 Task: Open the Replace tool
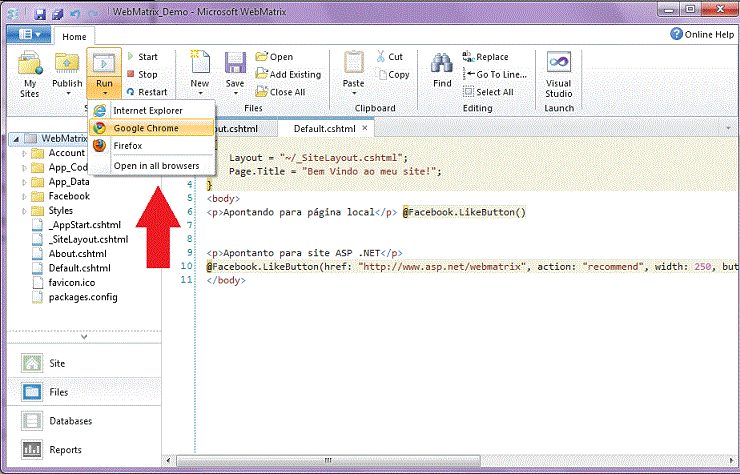click(x=486, y=57)
